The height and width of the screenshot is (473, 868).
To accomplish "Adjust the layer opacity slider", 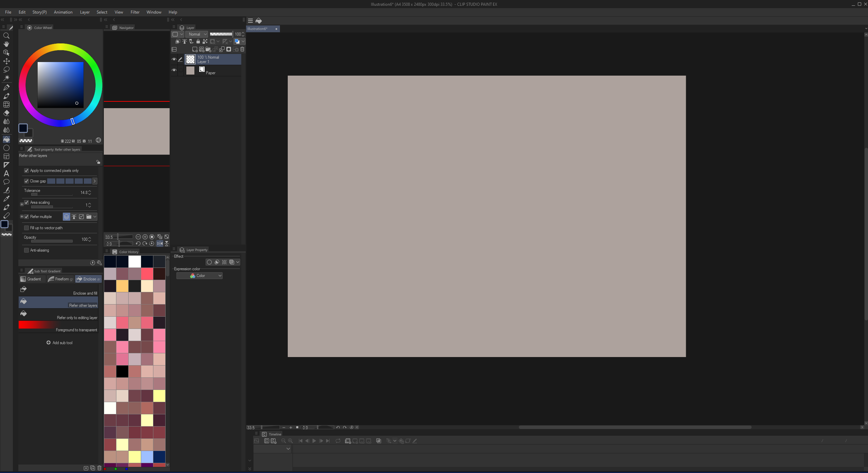I will pyautogui.click(x=221, y=34).
